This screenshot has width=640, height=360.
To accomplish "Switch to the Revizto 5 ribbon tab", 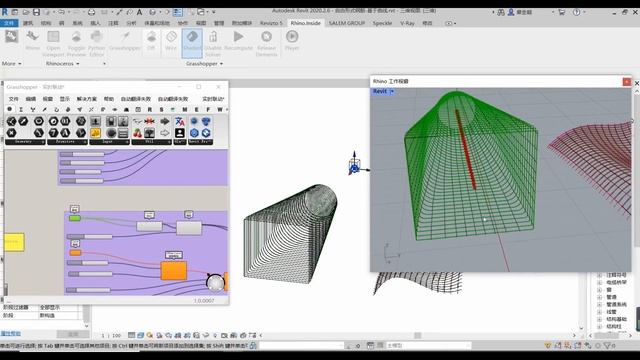I will click(271, 23).
